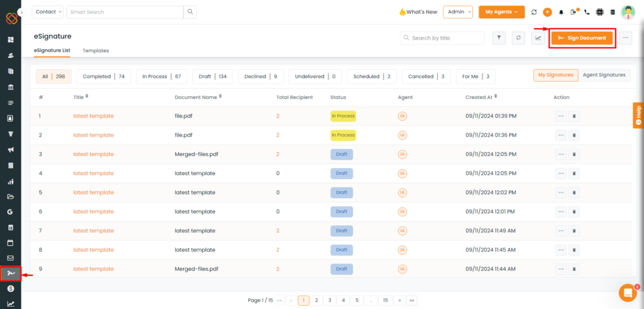Open the eSignature icon in sidebar
The width and height of the screenshot is (644, 309).
[11, 274]
